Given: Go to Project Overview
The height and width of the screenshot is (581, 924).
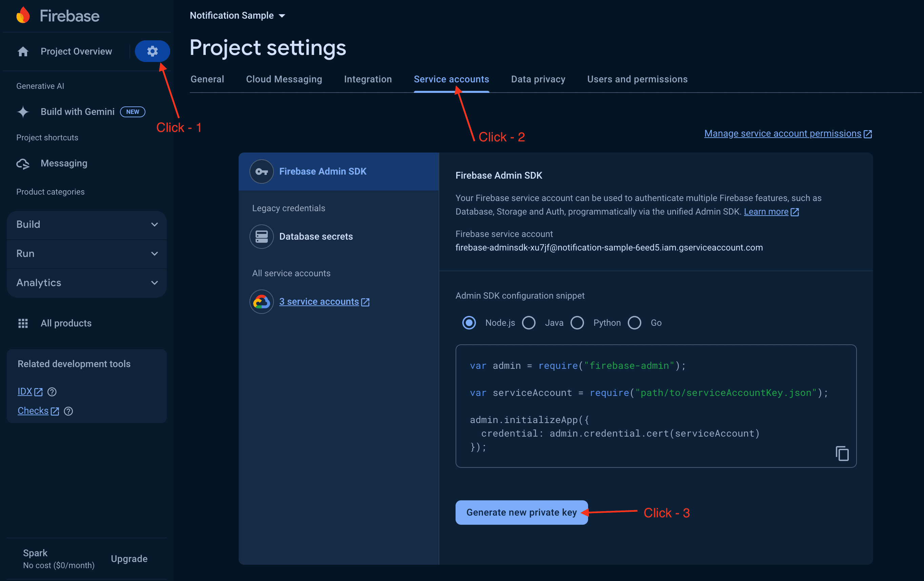Looking at the screenshot, I should 76,52.
